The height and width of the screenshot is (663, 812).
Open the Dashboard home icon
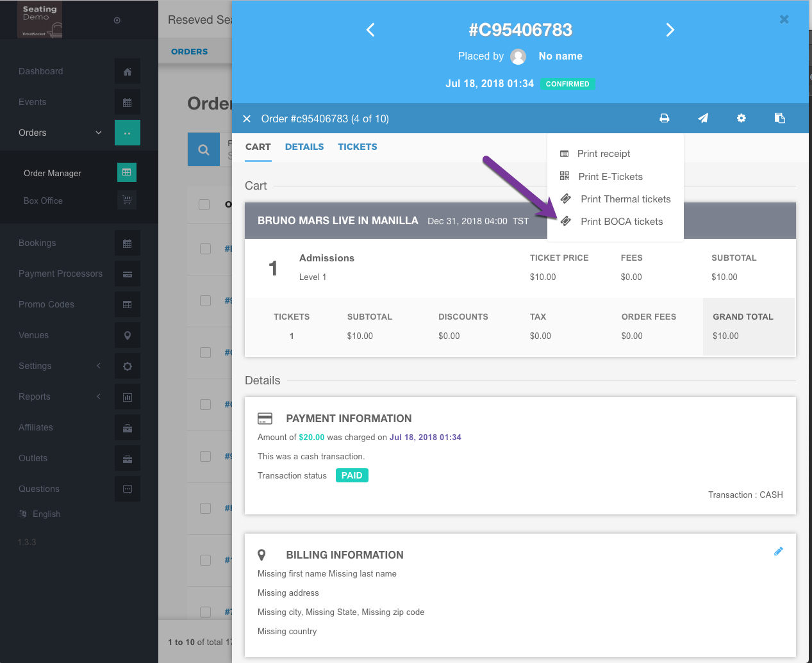click(128, 72)
